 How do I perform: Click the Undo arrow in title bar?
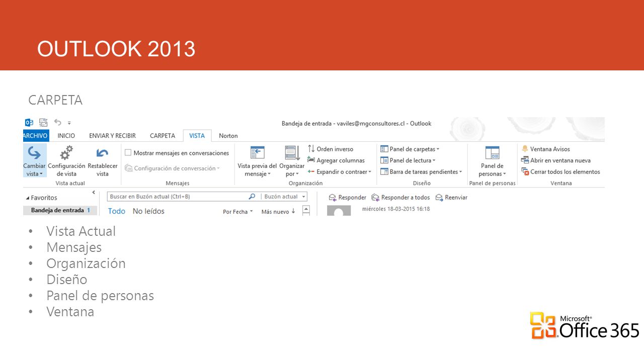coord(57,122)
